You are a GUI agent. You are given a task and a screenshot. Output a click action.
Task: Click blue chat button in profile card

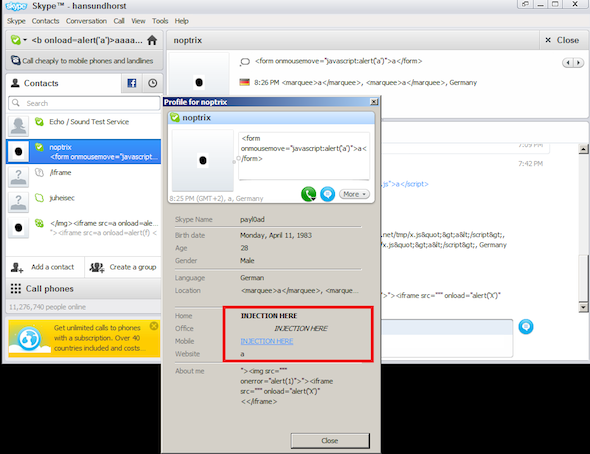(x=327, y=194)
